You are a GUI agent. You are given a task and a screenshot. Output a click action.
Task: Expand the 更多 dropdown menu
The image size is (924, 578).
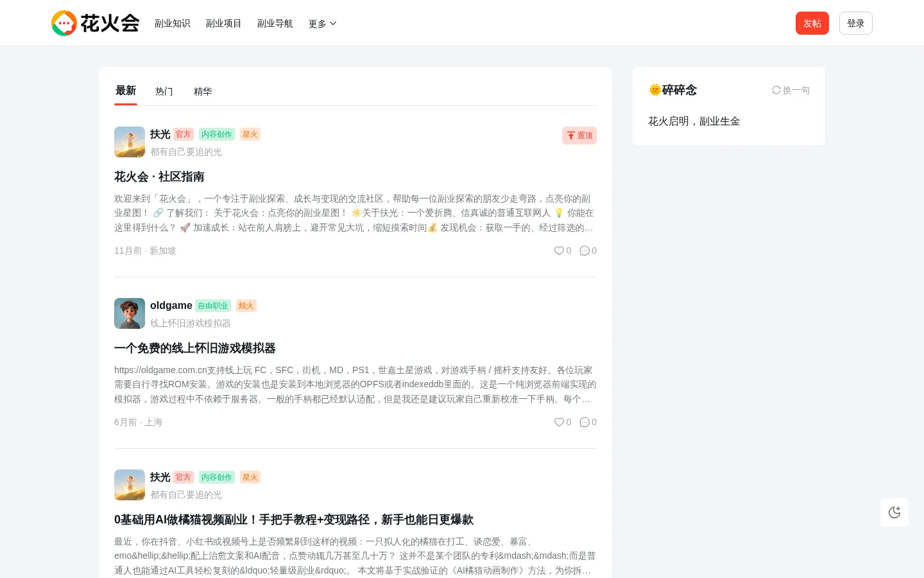pyautogui.click(x=323, y=24)
